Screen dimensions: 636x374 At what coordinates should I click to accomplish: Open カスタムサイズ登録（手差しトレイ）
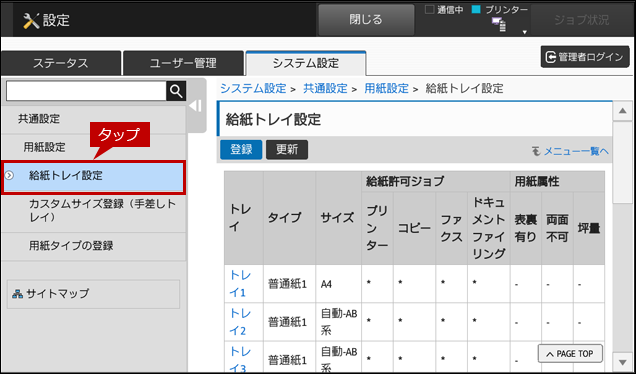[93, 211]
